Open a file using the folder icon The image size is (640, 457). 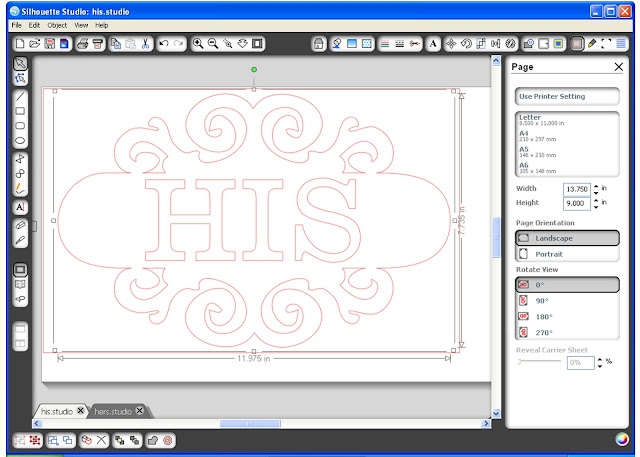(x=34, y=44)
